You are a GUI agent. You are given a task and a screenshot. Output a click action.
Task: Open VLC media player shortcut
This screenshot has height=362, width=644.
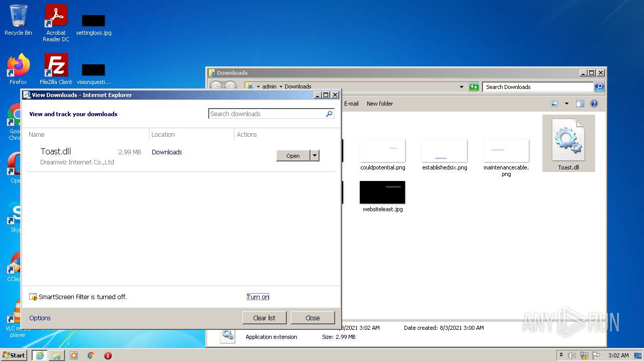pyautogui.click(x=18, y=320)
